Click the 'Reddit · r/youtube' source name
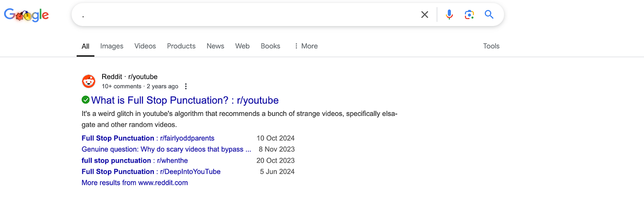Viewport: 644px width, 214px height. pyautogui.click(x=130, y=77)
